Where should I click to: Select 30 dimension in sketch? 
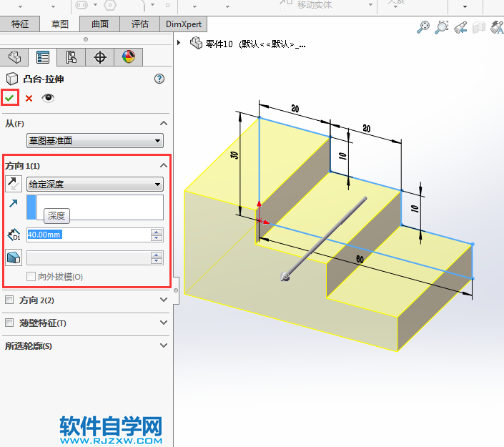point(235,155)
